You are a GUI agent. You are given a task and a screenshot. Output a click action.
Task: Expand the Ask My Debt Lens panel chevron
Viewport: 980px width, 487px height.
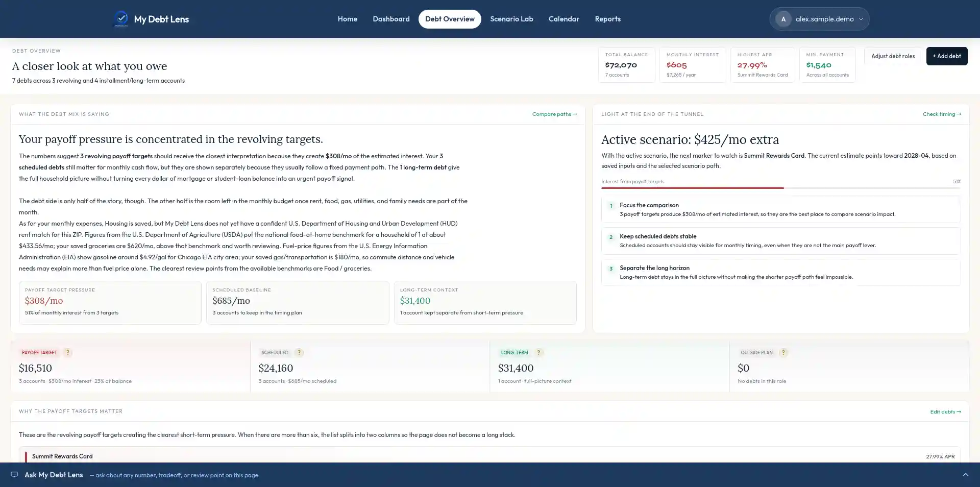point(965,475)
